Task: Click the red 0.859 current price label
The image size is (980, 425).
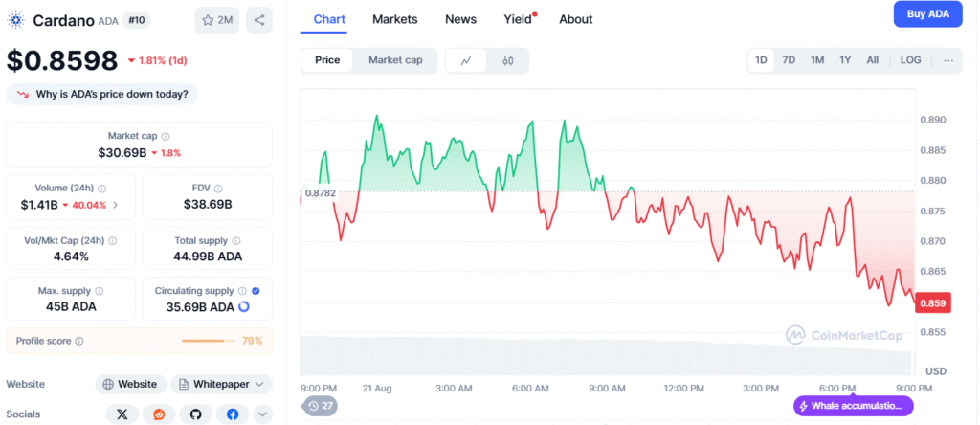Action: pyautogui.click(x=933, y=303)
